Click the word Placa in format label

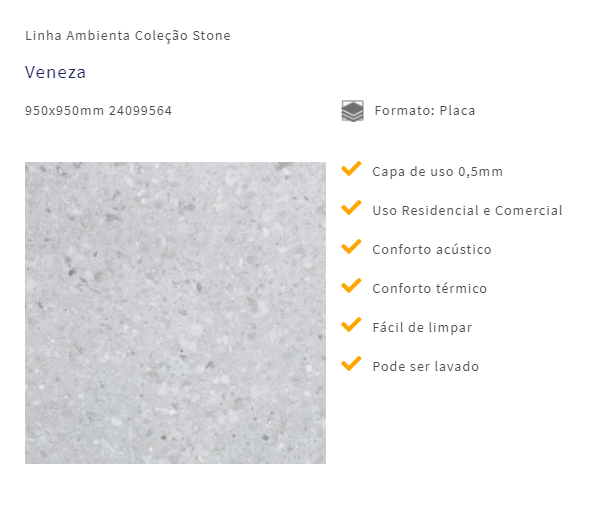click(x=457, y=111)
